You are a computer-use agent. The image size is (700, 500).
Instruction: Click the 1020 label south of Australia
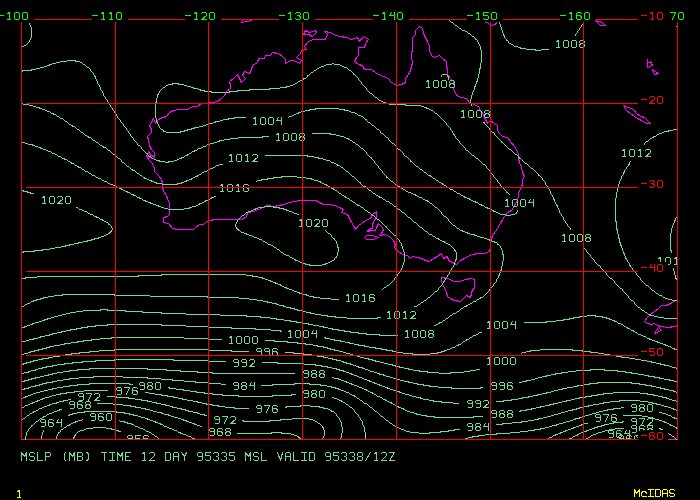(x=313, y=223)
